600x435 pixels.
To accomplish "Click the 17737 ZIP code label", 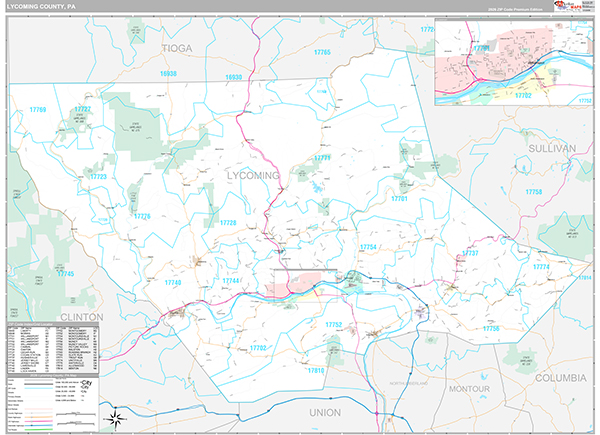I will pyautogui.click(x=469, y=254).
